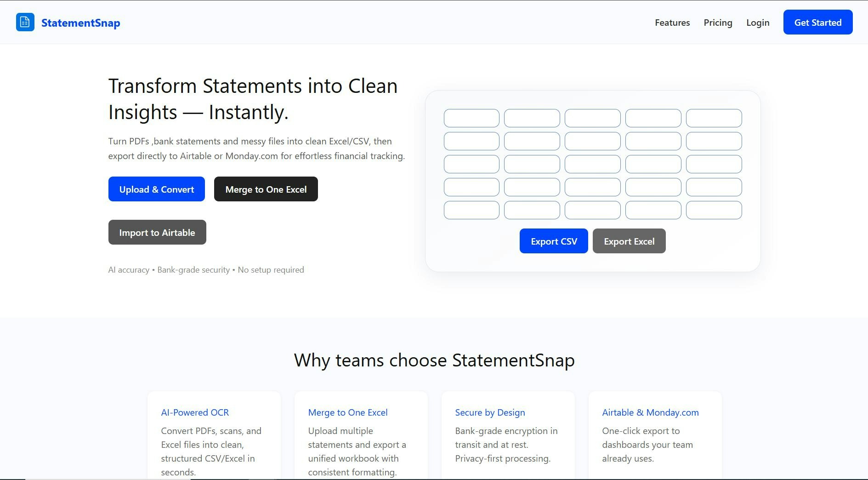The image size is (868, 480).
Task: Click the Upload & Convert button
Action: [157, 189]
